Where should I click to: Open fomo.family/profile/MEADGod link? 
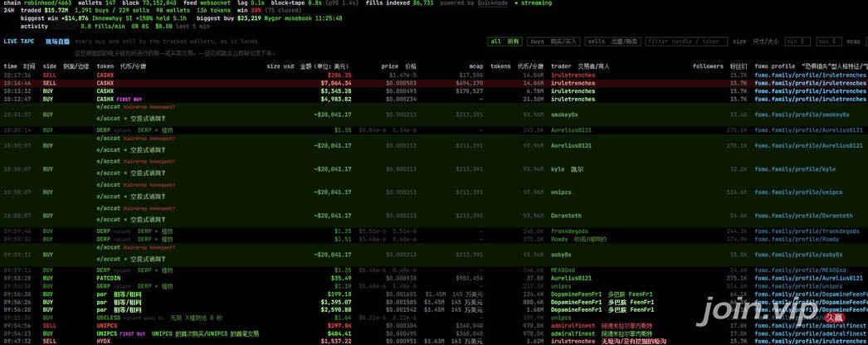coord(801,270)
